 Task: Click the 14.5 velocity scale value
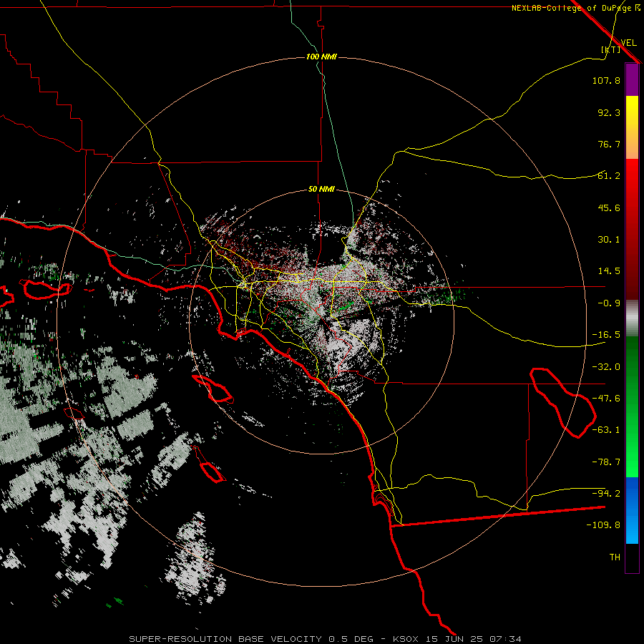tap(609, 271)
